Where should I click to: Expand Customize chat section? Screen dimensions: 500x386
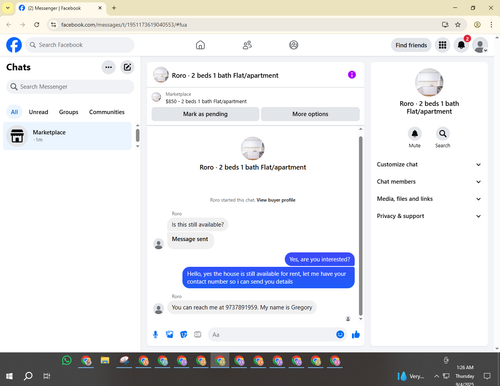point(429,164)
